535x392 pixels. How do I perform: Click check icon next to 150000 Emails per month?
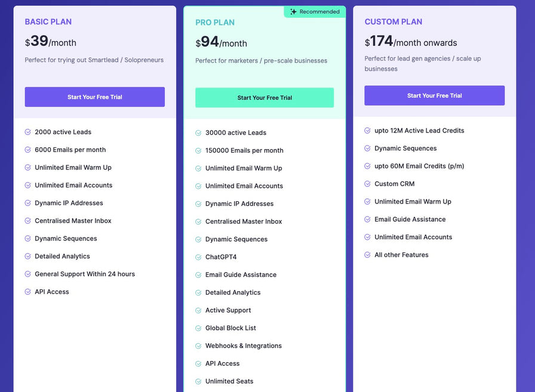pyautogui.click(x=198, y=150)
